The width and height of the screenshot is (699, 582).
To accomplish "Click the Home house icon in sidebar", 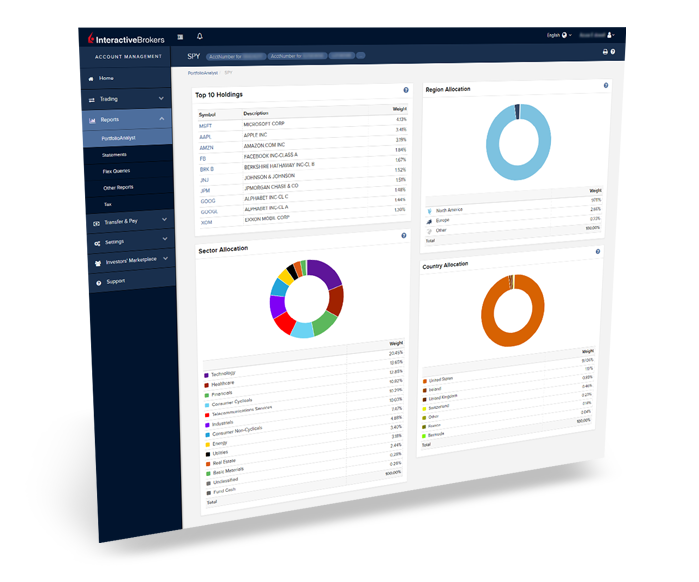I will tap(91, 79).
